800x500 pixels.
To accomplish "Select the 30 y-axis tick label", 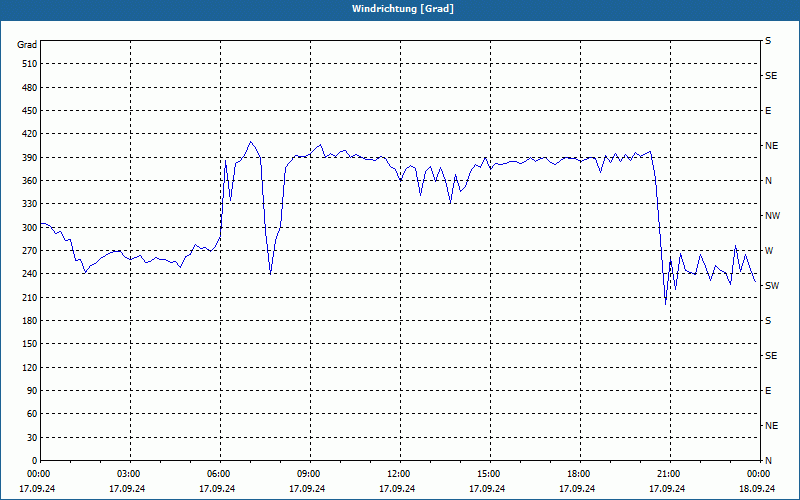I will (x=32, y=437).
